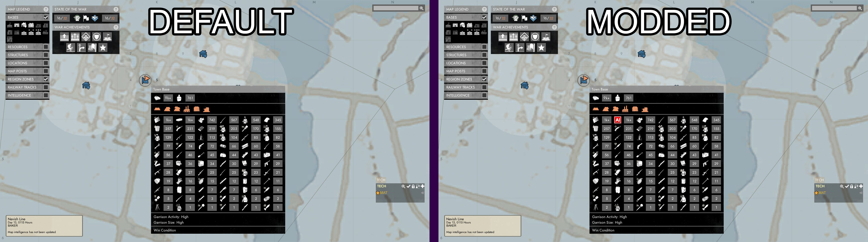Toggle REGION ZONES checkbox in DEFAULT legend
Screen dimensions: 868x242
tap(46, 79)
